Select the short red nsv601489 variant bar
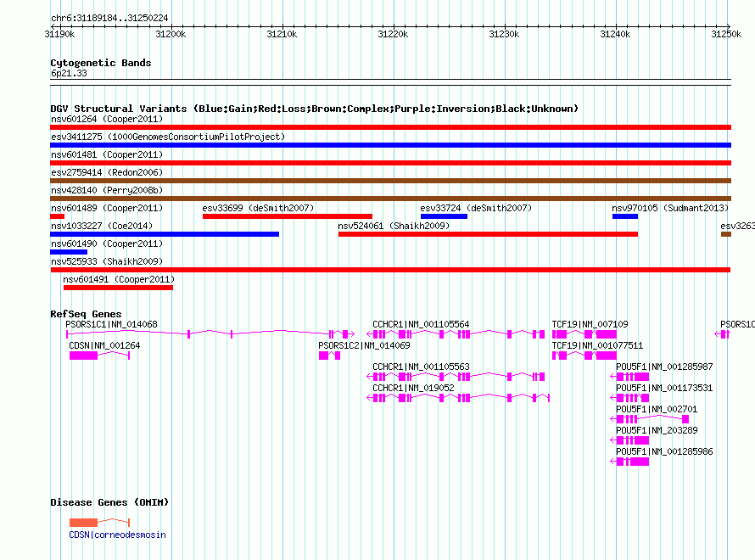The height and width of the screenshot is (560, 755). click(58, 216)
